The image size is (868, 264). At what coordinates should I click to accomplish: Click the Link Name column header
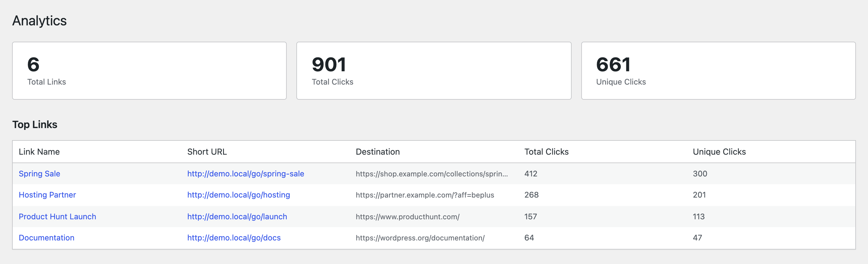[39, 152]
